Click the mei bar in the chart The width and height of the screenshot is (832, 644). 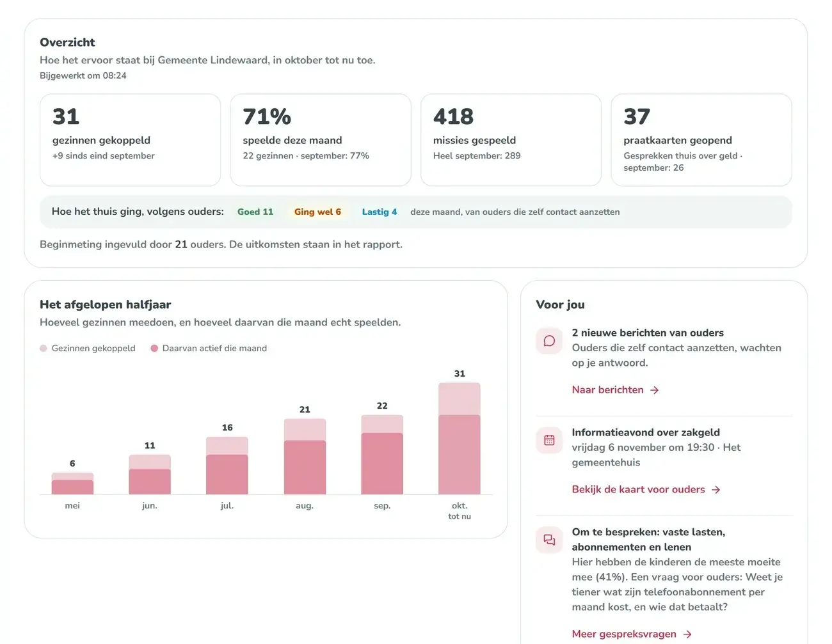72,483
